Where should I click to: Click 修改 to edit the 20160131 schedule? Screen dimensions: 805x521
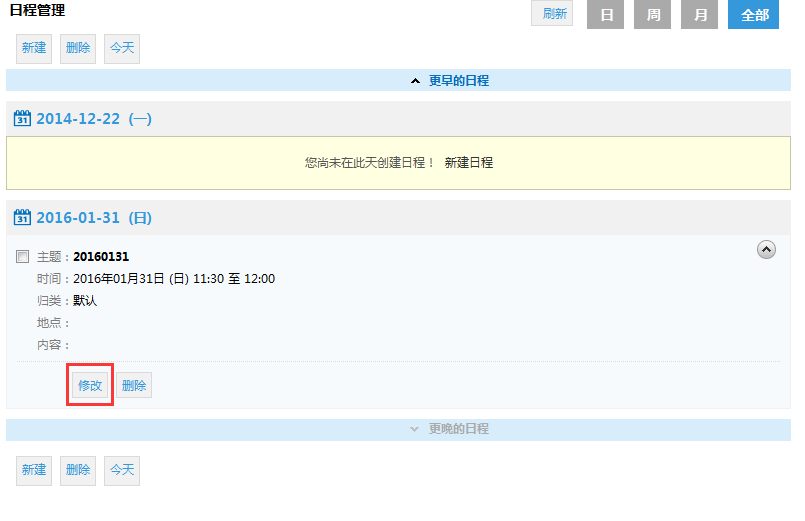[x=90, y=386]
